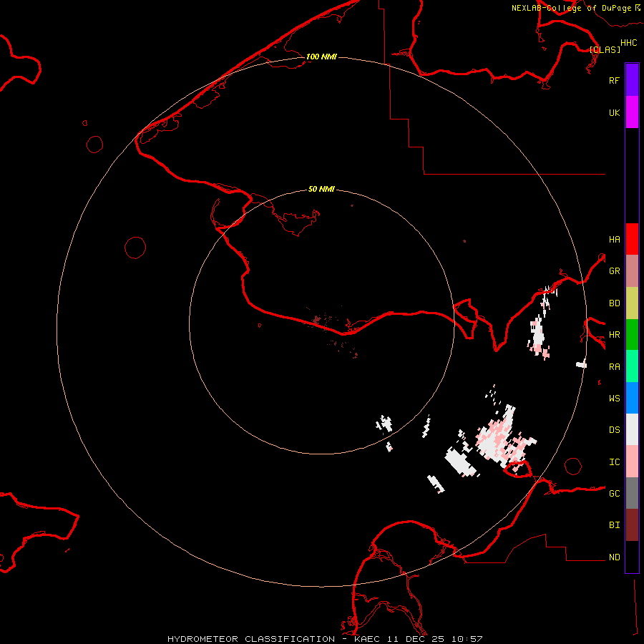Click the ND legend label
The width and height of the screenshot is (644, 644).
[x=614, y=557]
